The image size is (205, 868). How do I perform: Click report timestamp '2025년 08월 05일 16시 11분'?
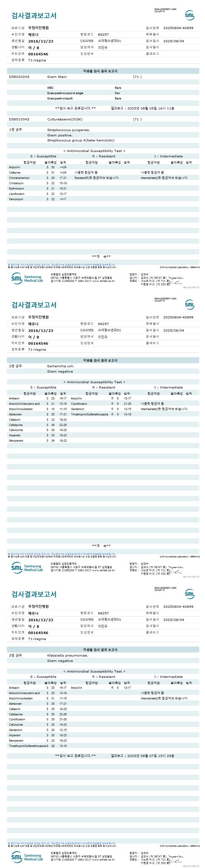pos(151,109)
